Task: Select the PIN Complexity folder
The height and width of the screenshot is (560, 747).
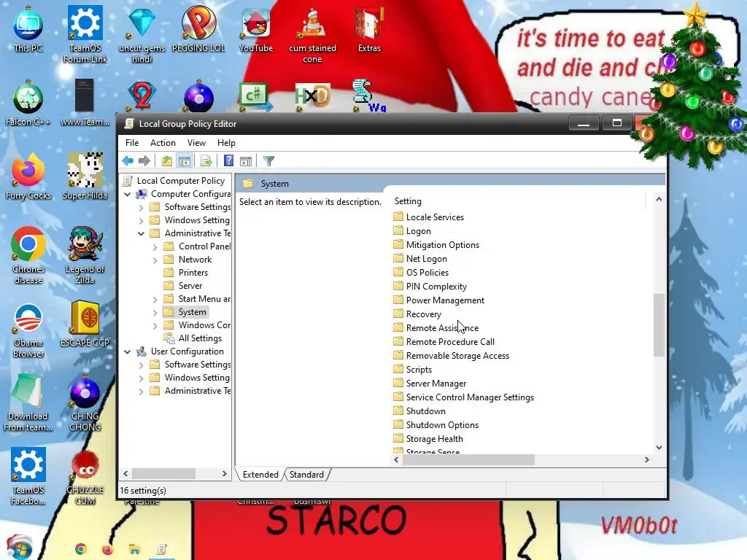Action: [436, 286]
